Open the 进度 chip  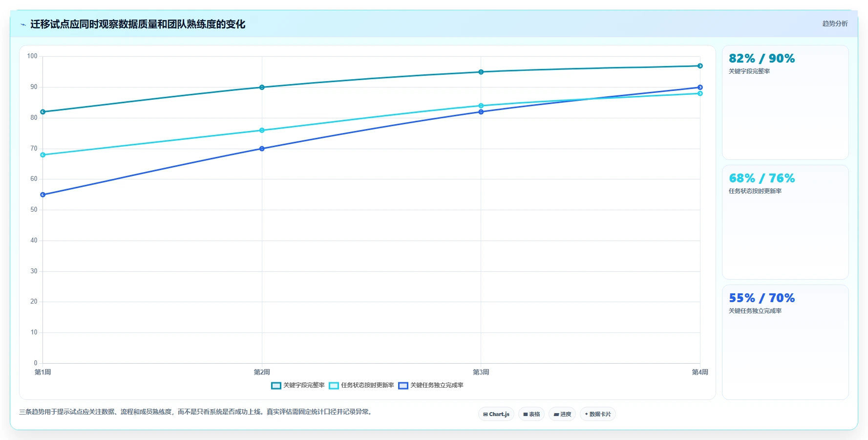tap(562, 414)
